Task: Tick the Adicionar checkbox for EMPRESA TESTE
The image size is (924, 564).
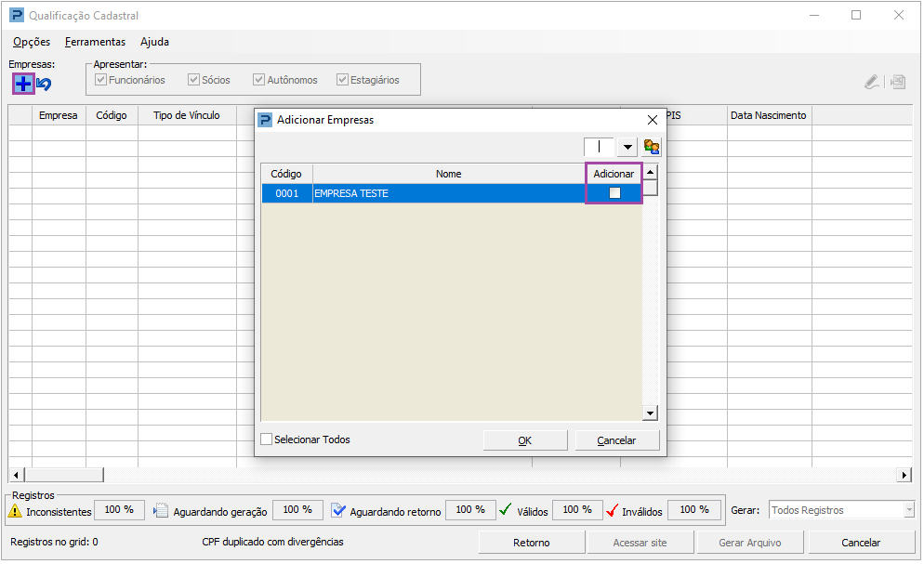Action: (x=614, y=192)
